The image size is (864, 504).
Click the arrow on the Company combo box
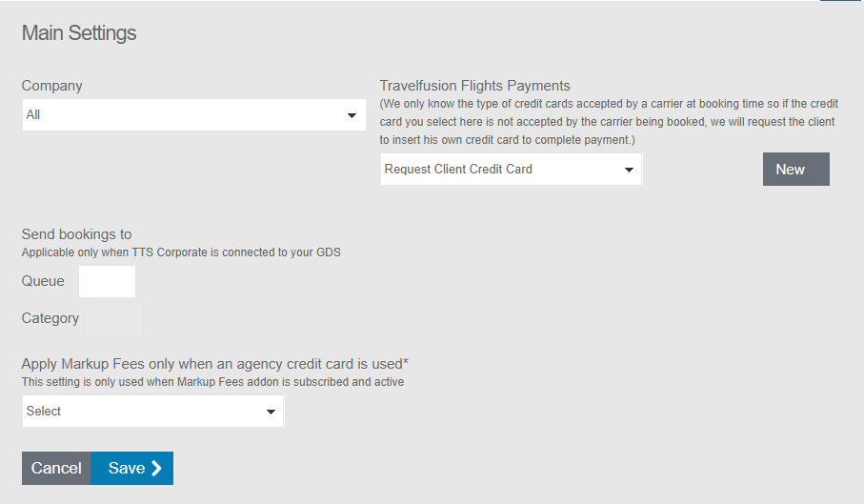pyautogui.click(x=352, y=116)
